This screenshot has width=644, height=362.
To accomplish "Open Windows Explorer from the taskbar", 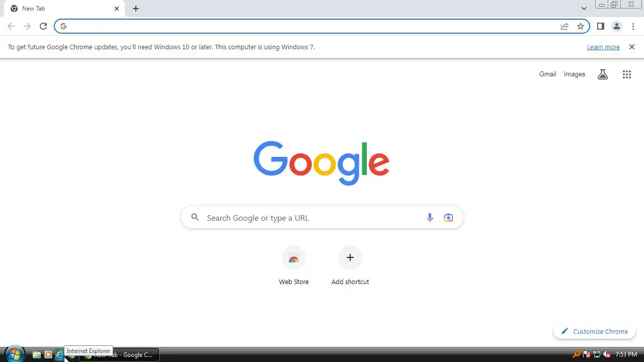I will pyautogui.click(x=36, y=355).
